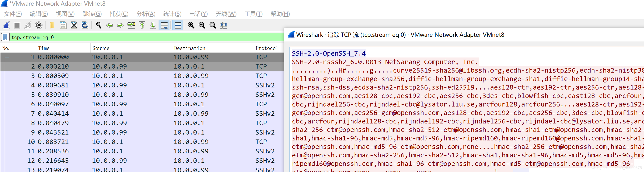Start capturing packets with shark fin icon
Screen dimensions: 644x172
[x=6, y=25]
